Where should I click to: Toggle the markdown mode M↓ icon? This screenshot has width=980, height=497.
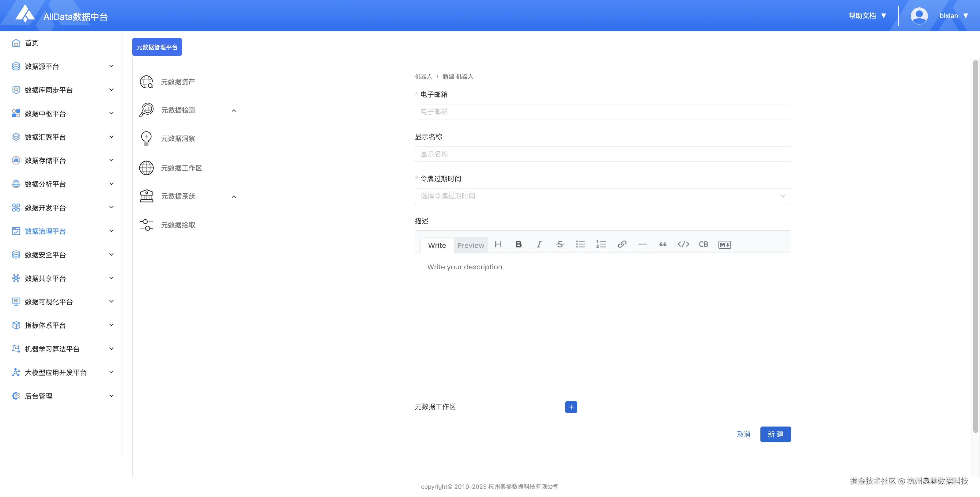point(724,245)
